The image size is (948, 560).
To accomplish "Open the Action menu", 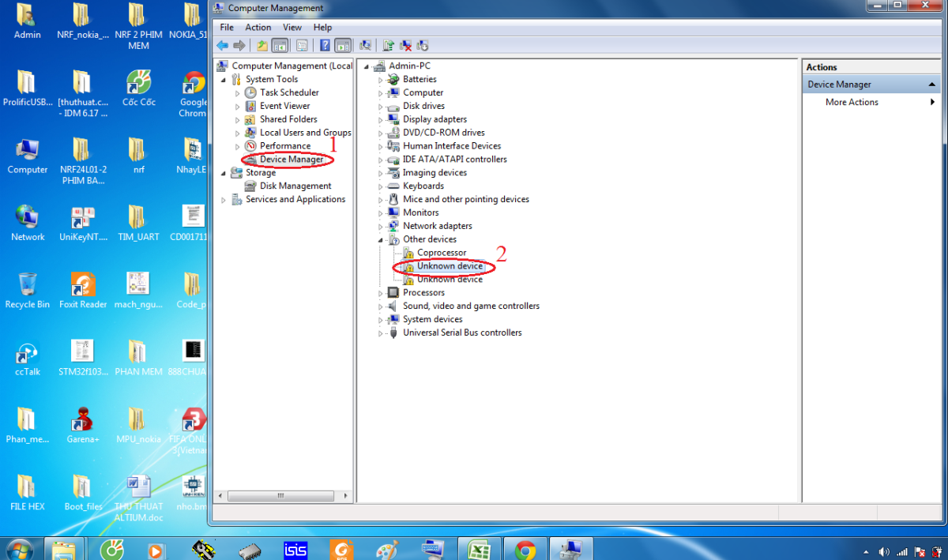I will 258,26.
